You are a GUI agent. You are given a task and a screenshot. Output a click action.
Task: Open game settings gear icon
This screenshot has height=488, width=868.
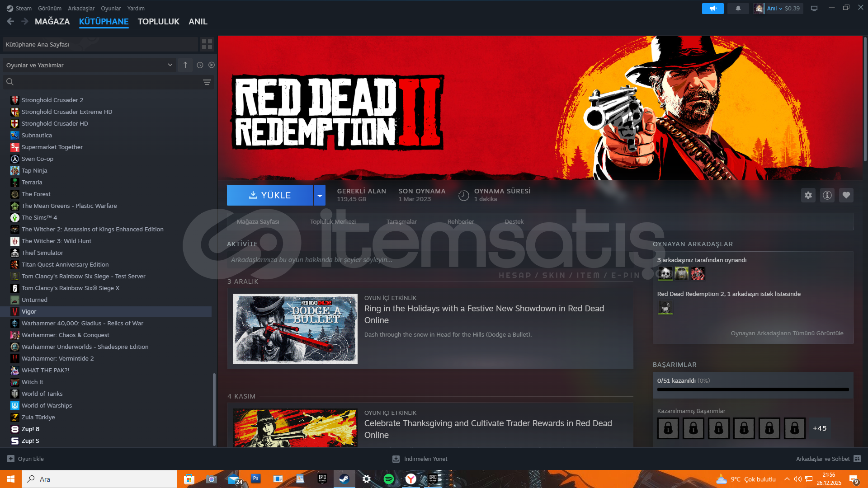(x=808, y=195)
